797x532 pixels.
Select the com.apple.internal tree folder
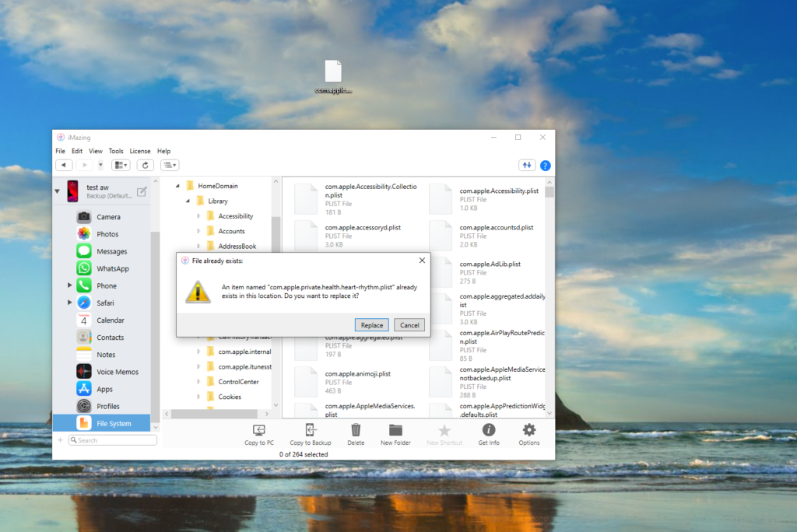click(244, 352)
